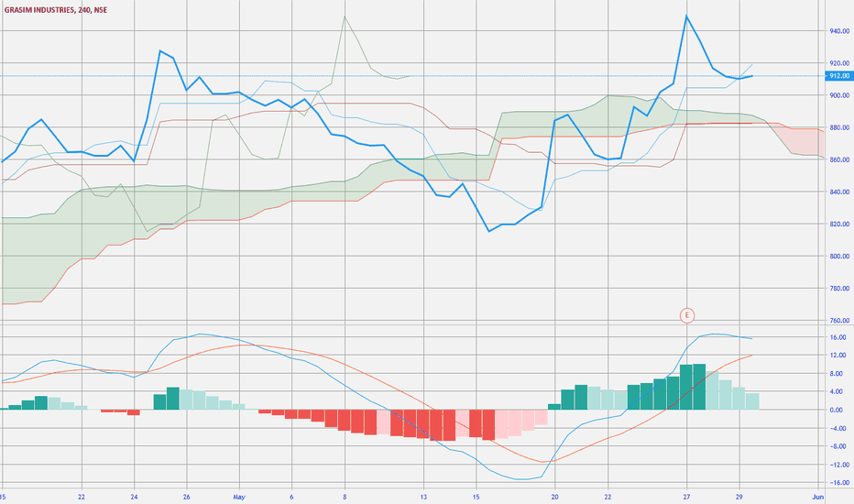Click the '6' date axis label
Viewport: 854px width, 504px height.
[x=292, y=497]
